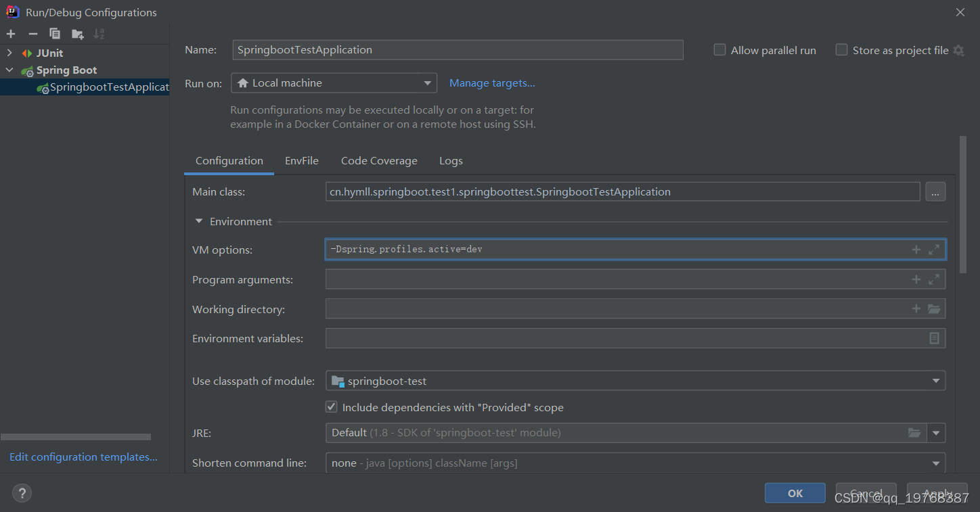Open the help question mark button
This screenshot has width=980, height=512.
pos(22,493)
